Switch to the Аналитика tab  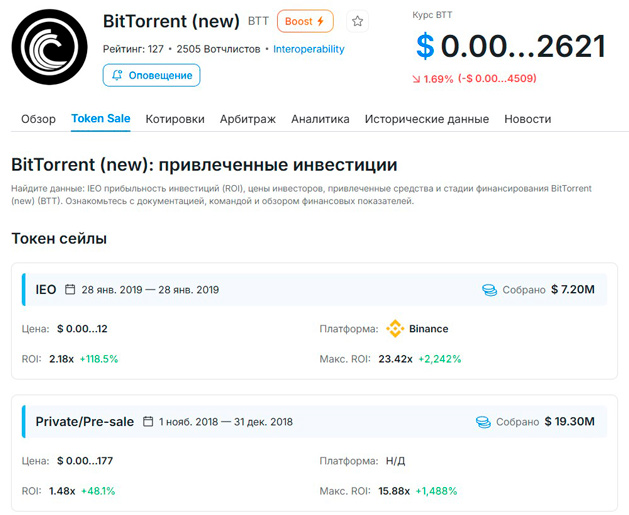tap(320, 119)
